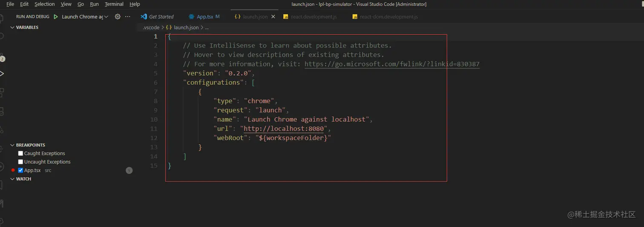644x227 pixels.
Task: Switch to the react-dom.development.js tab
Action: tap(385, 17)
